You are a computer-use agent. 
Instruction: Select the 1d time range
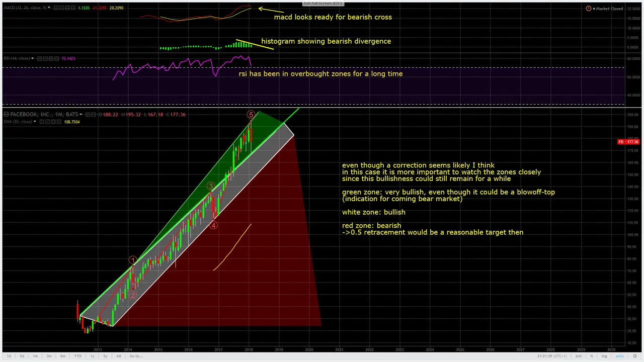coord(9,356)
